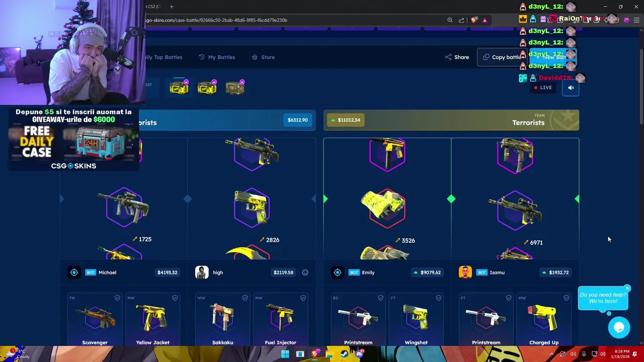The image size is (644, 362).
Task: Click shield check on Fuel Injector card
Action: 303,298
